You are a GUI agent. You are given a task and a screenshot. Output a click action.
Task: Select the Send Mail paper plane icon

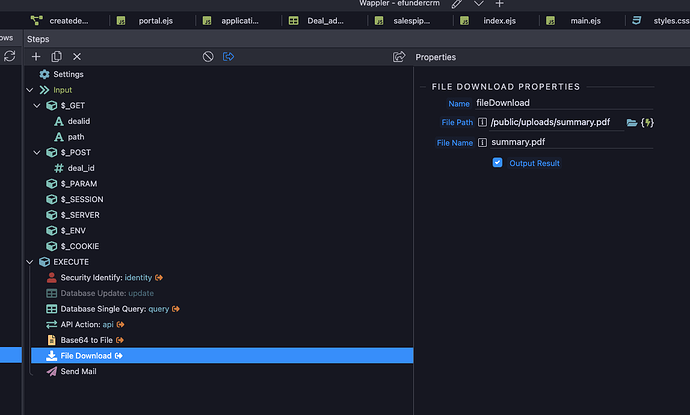pyautogui.click(x=51, y=371)
